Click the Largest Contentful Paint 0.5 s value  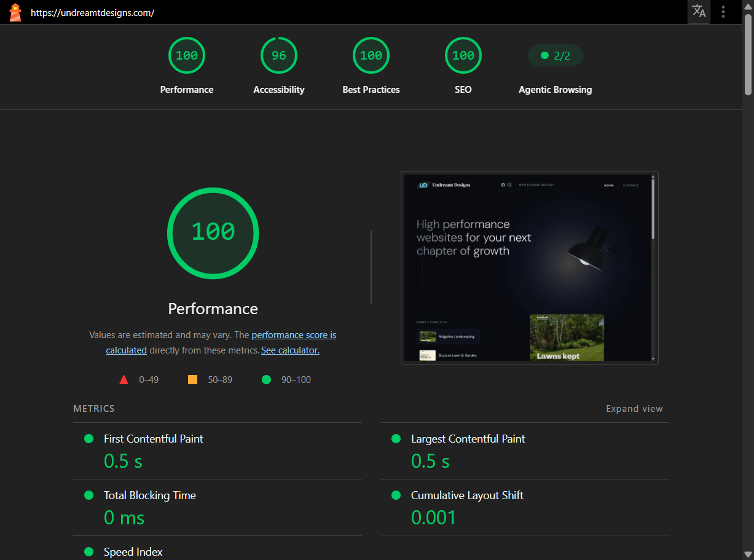430,461
